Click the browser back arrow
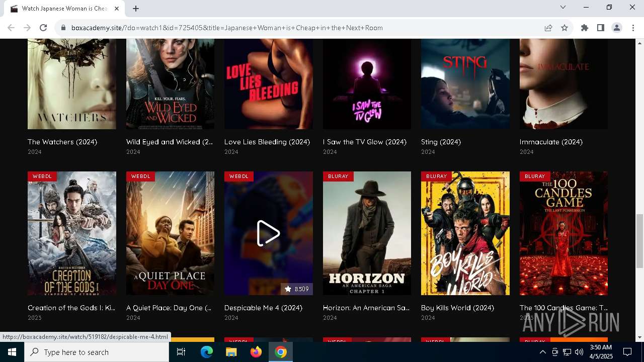The width and height of the screenshot is (644, 362). (x=11, y=28)
